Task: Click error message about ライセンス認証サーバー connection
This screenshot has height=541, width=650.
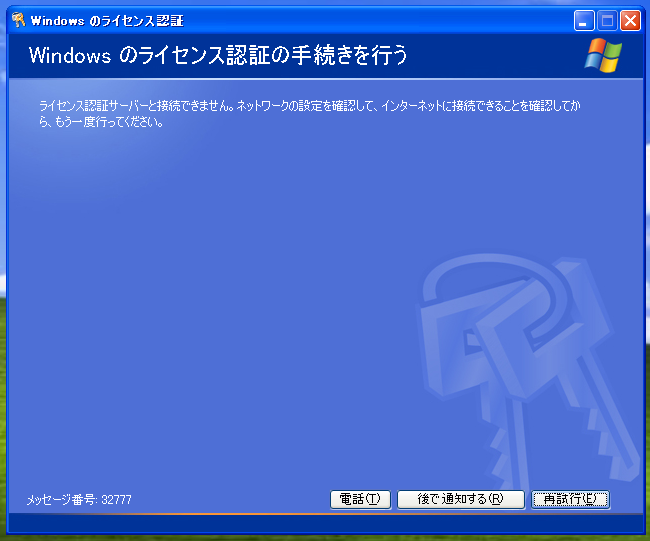Action: click(310, 114)
